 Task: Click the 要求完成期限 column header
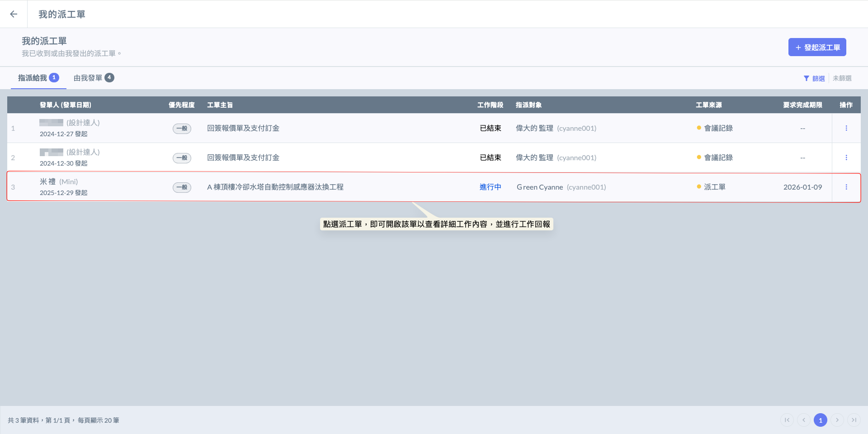(x=802, y=105)
